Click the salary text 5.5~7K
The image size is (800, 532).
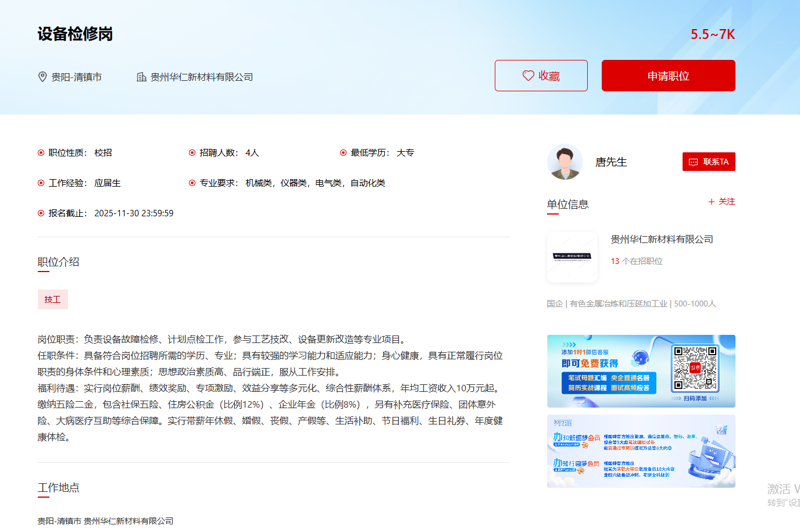tap(713, 34)
